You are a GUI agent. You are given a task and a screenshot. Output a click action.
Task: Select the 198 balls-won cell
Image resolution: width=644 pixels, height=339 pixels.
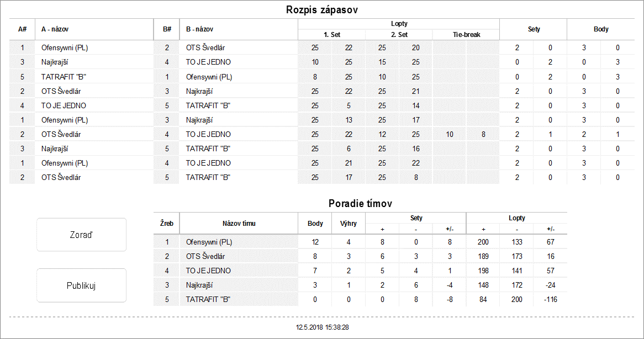pyautogui.click(x=483, y=271)
